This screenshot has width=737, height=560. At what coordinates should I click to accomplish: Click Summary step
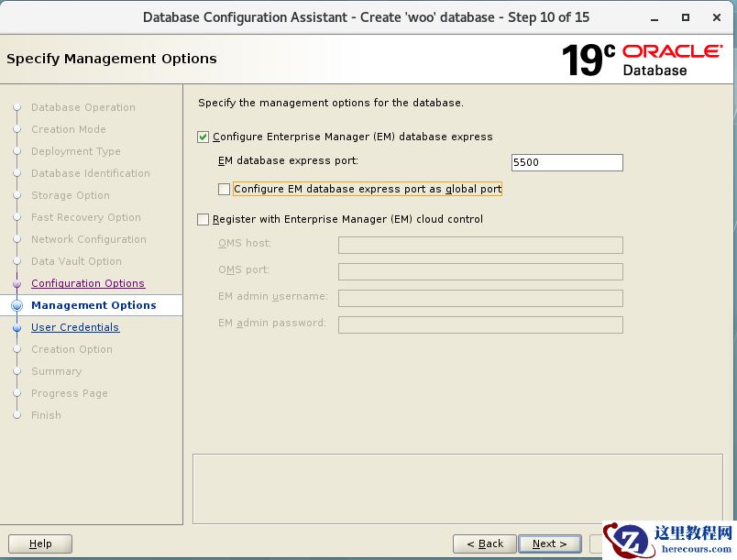tap(57, 371)
